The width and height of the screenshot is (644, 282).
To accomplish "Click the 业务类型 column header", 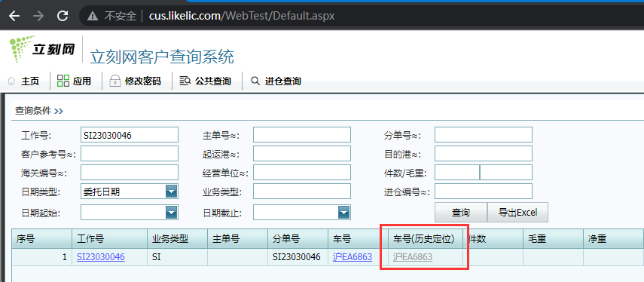I will tap(178, 238).
